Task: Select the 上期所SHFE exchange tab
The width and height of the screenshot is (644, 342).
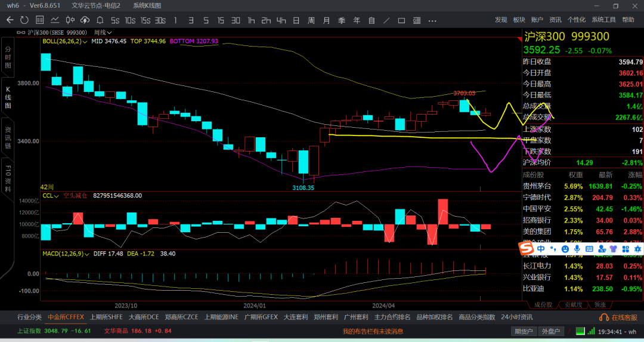Action: [x=106, y=318]
